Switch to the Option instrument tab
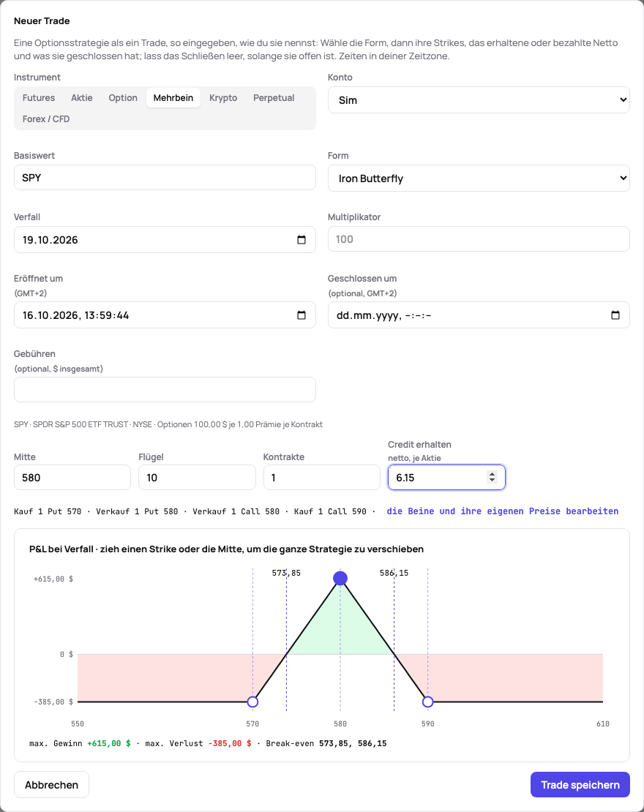Image resolution: width=644 pixels, height=812 pixels. pyautogui.click(x=123, y=98)
